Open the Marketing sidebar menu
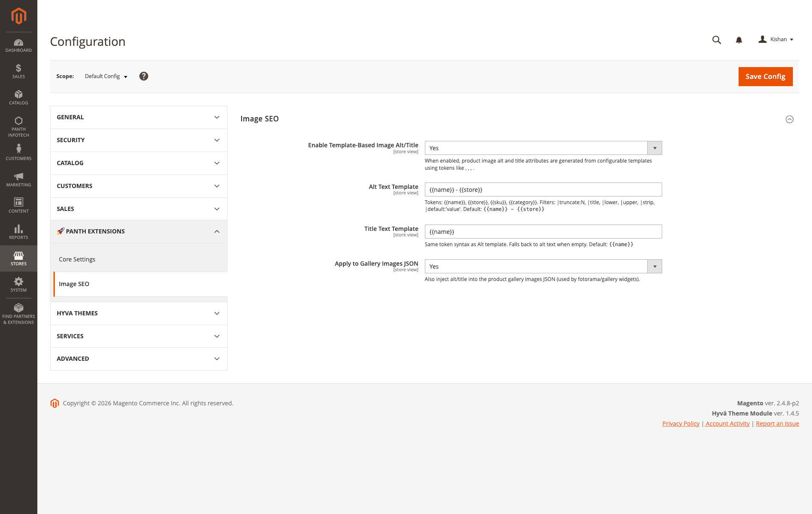The width and height of the screenshot is (812, 514). (x=18, y=179)
